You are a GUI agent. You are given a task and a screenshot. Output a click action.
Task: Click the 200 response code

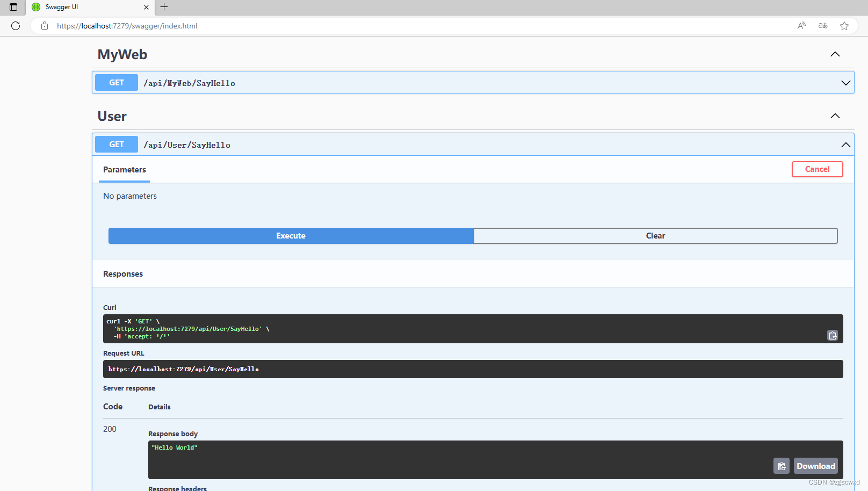coord(110,429)
